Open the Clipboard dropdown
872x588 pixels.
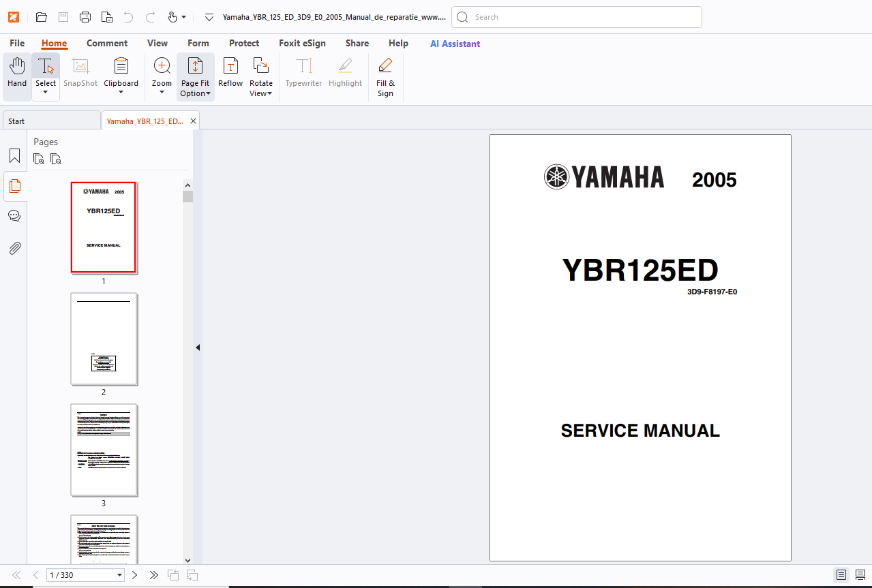click(x=121, y=93)
